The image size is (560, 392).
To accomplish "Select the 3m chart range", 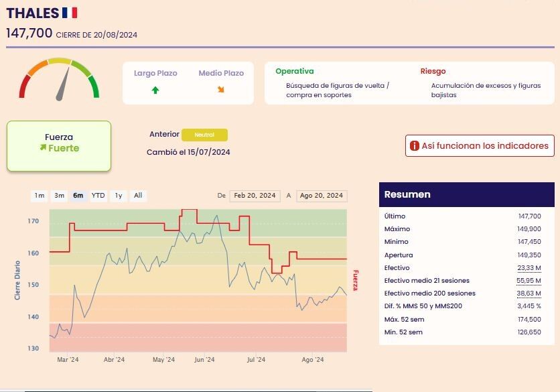I will (x=60, y=196).
